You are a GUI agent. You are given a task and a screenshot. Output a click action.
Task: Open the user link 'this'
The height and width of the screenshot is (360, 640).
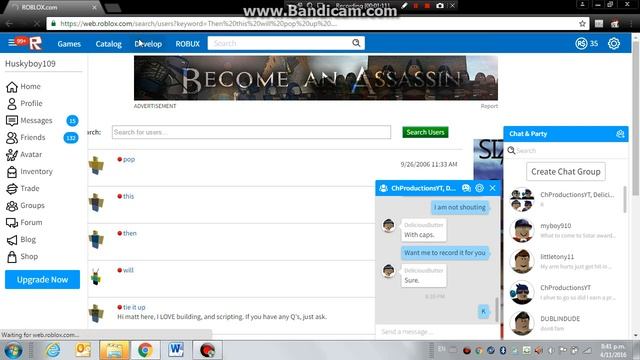(x=129, y=196)
